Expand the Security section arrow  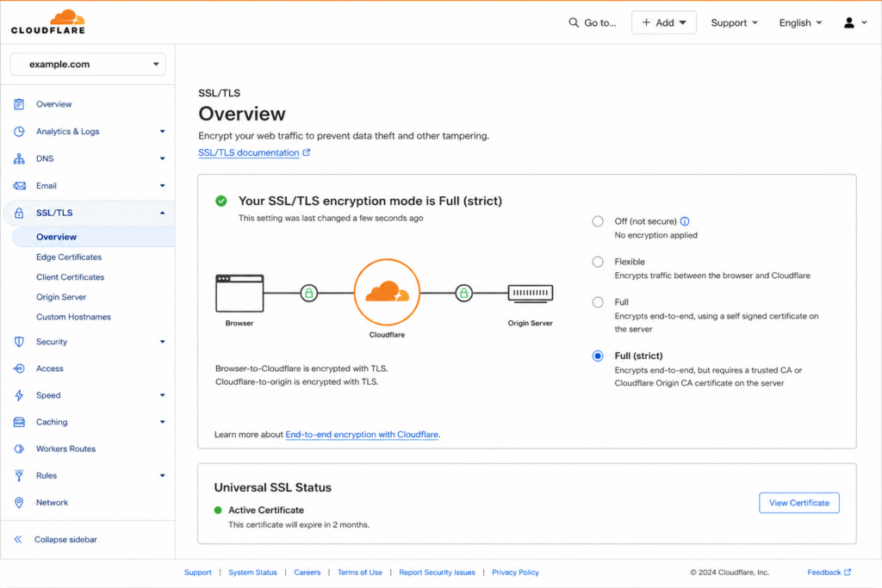[163, 342]
